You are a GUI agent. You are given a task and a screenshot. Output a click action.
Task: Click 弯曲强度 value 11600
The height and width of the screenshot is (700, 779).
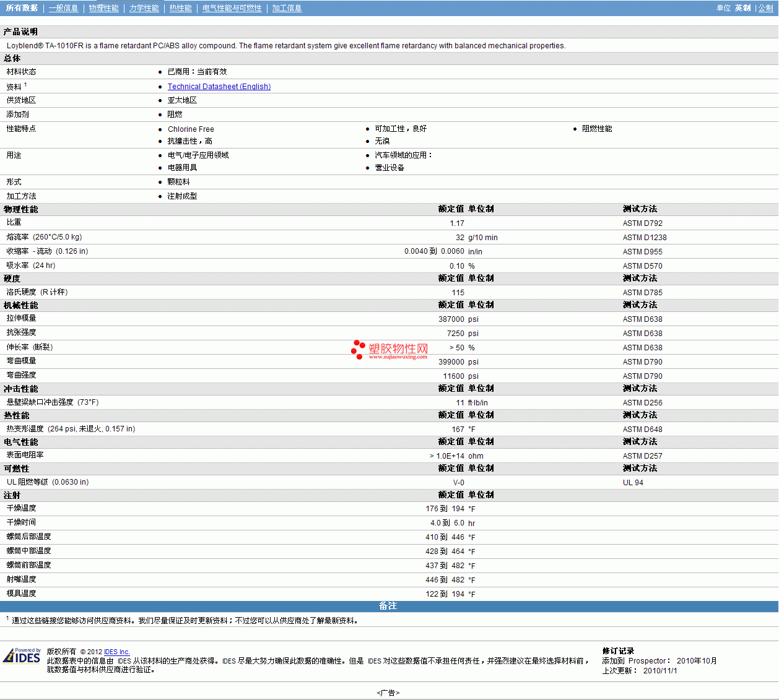(453, 376)
